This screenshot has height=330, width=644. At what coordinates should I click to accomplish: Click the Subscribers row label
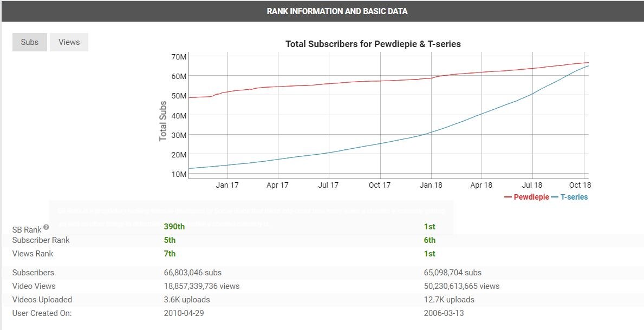tap(33, 273)
